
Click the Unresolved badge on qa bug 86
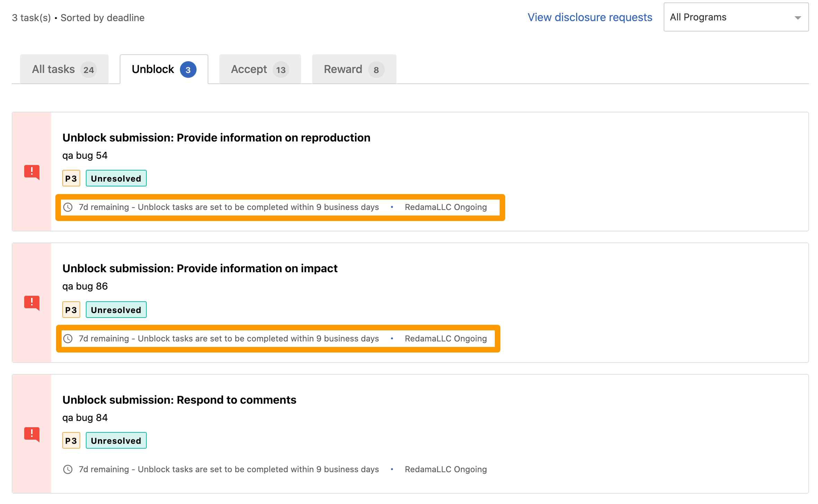pyautogui.click(x=116, y=310)
